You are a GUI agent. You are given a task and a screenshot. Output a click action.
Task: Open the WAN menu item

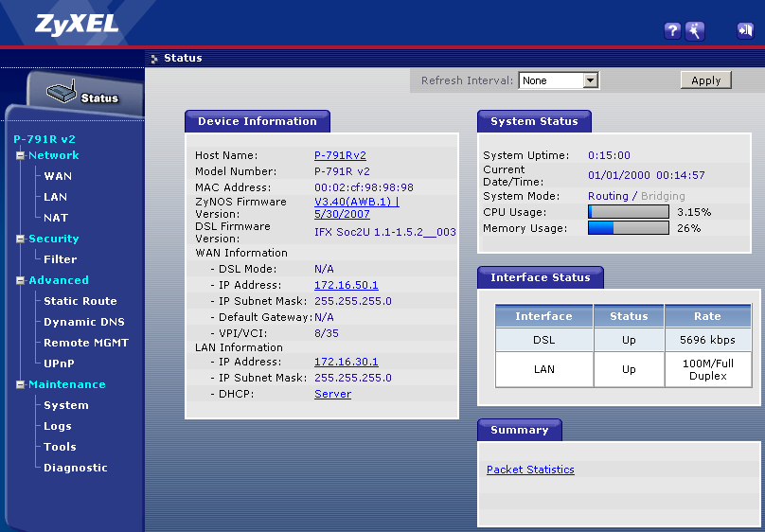pos(58,176)
